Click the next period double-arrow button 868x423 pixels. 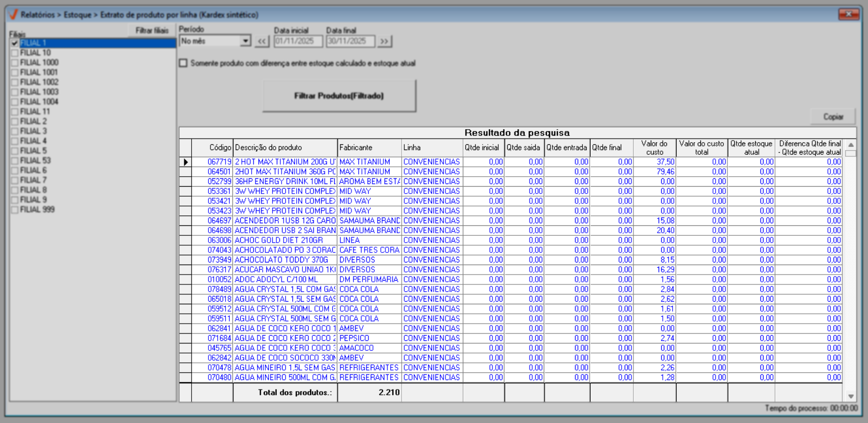tap(384, 41)
